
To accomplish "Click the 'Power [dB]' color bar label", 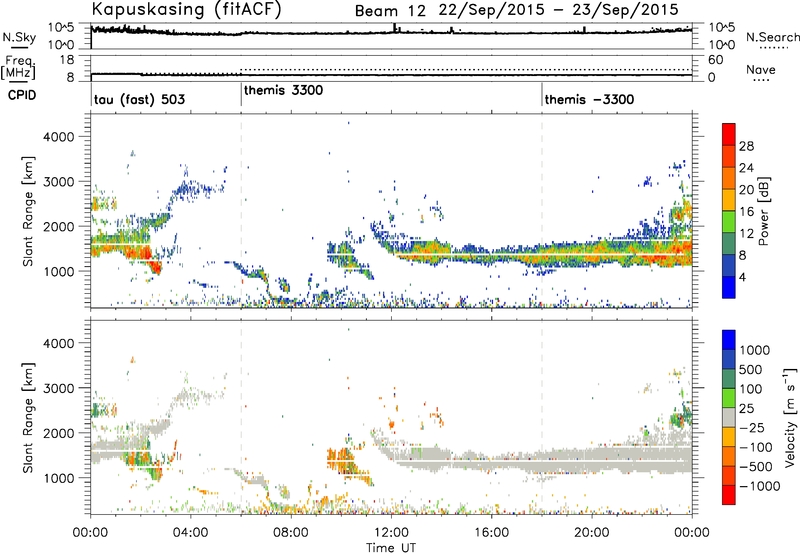I will click(763, 211).
